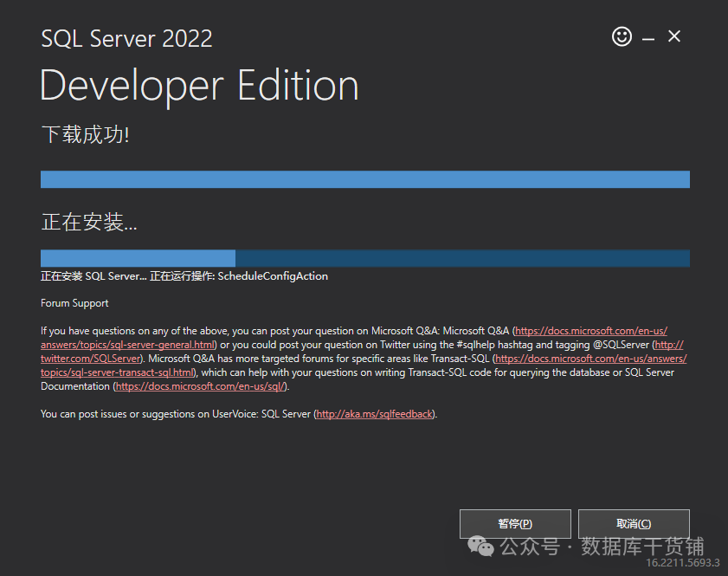
Task: Open the aka.ms/sqlfeedback link
Action: click(375, 414)
